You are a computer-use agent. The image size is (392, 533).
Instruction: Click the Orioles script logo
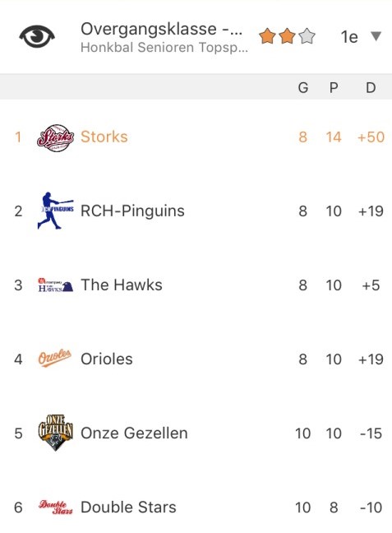(55, 359)
